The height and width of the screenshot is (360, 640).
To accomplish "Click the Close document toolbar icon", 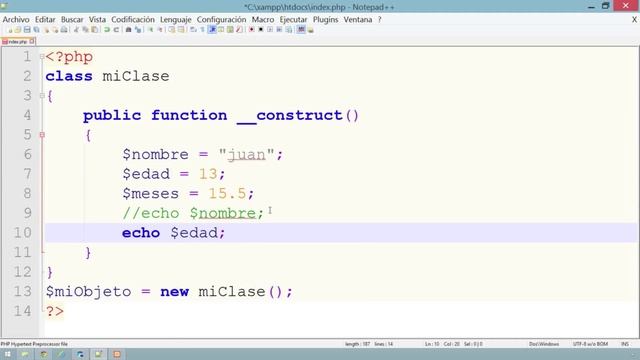I will [46, 30].
